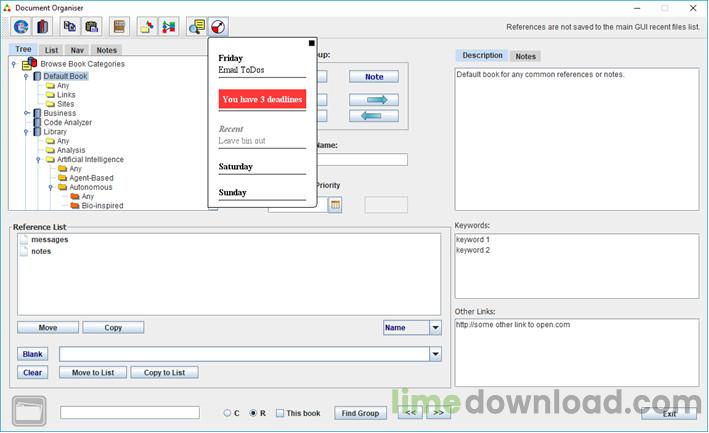The height and width of the screenshot is (433, 709).
Task: Select the C radio button
Action: (228, 413)
